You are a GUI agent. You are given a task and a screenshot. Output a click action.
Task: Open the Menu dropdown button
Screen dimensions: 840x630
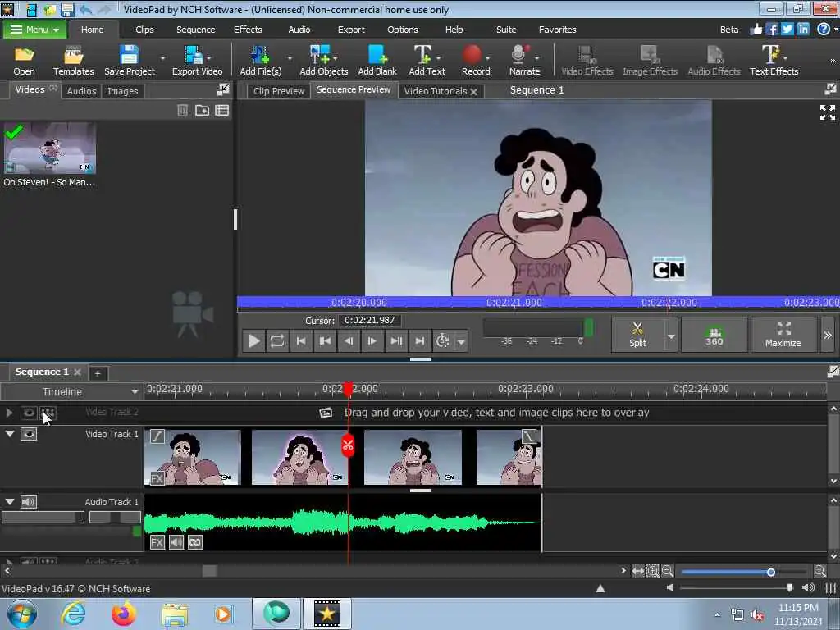point(34,30)
